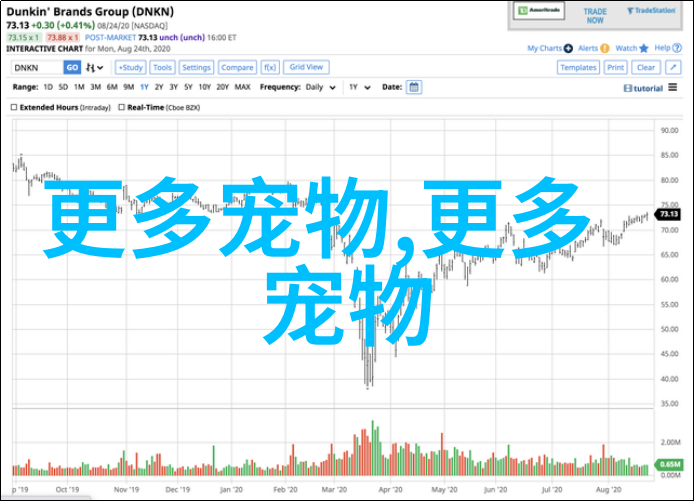695x502 pixels.
Task: Click the green 73.15 x 1 bid
Action: click(24, 38)
